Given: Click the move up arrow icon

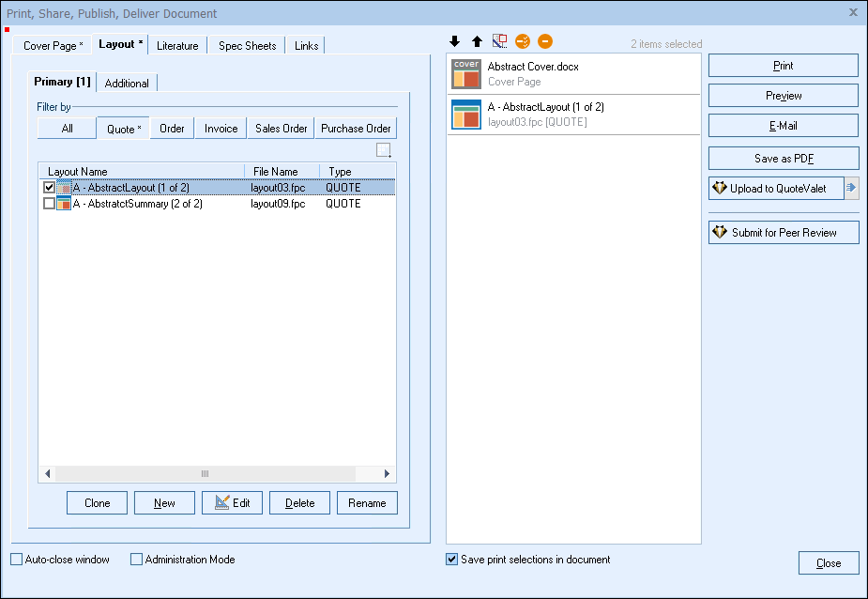Looking at the screenshot, I should pyautogui.click(x=477, y=41).
